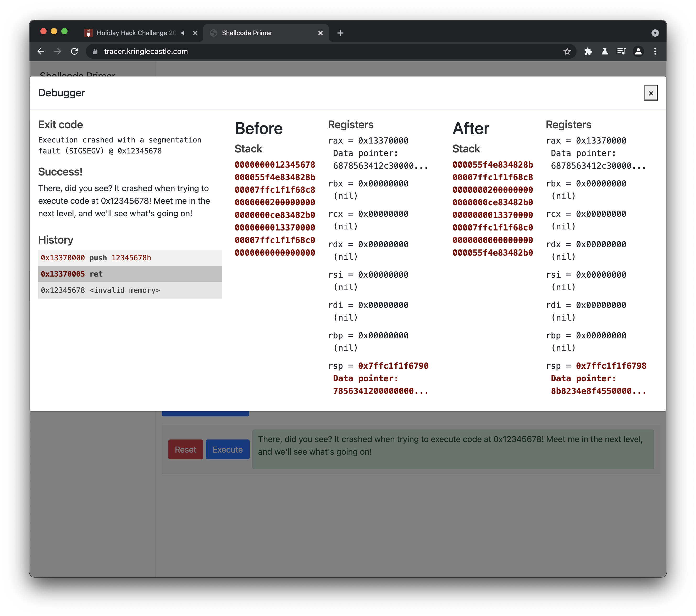Click the lock icon in the address bar

coord(95,51)
